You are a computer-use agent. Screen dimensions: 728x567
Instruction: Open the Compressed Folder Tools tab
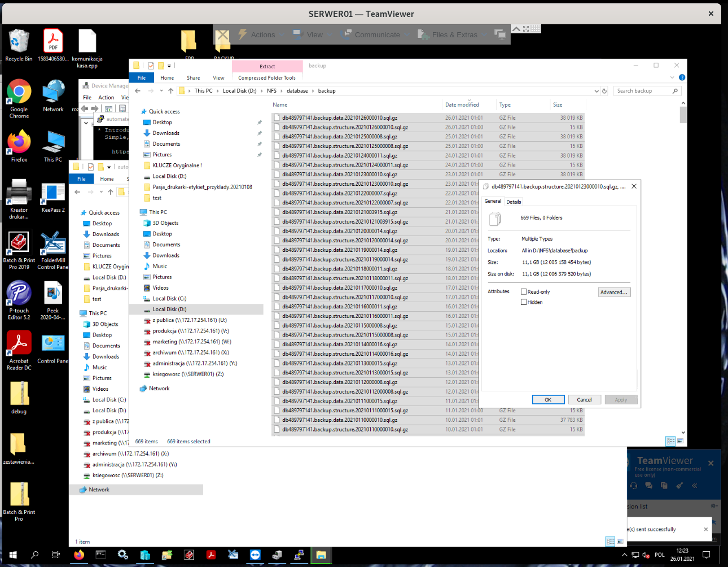pyautogui.click(x=267, y=78)
